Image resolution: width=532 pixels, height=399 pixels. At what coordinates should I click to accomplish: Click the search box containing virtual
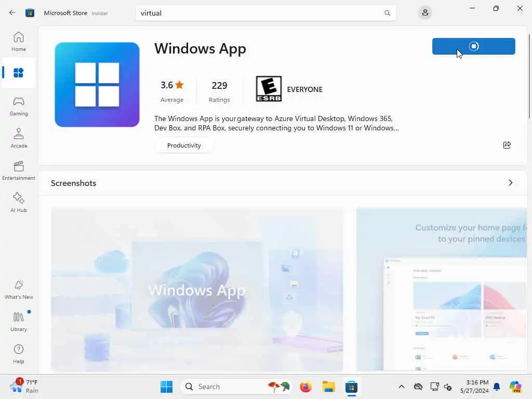265,13
